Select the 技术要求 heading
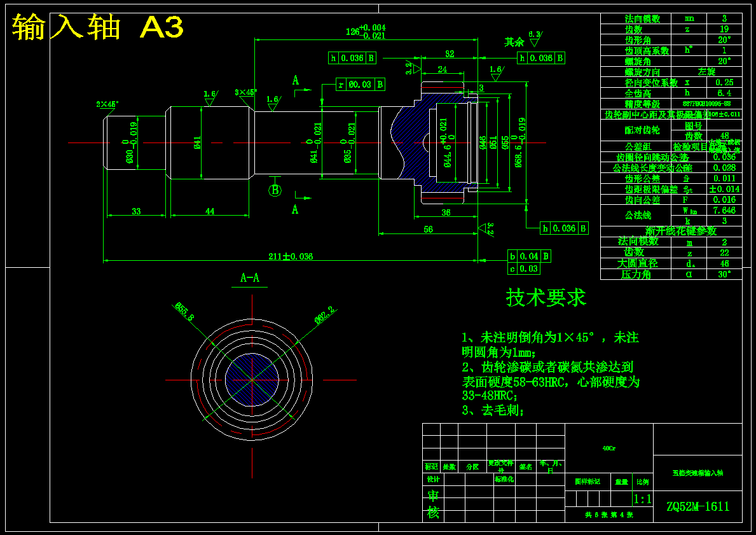 tap(546, 297)
